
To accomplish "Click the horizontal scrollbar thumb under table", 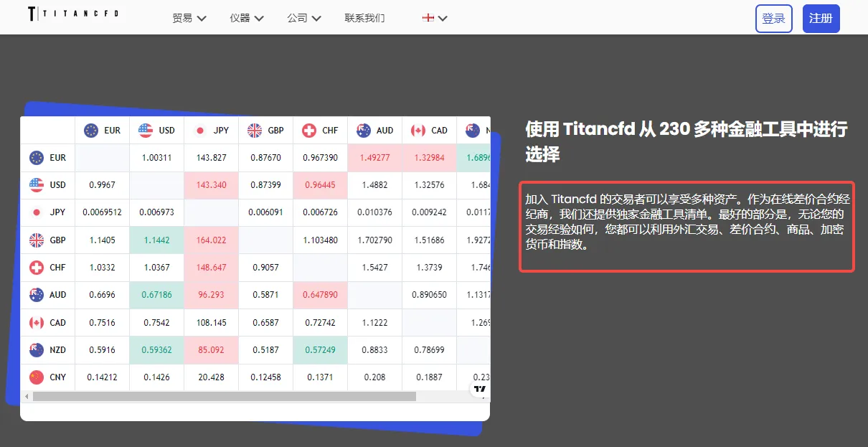I will click(x=224, y=396).
